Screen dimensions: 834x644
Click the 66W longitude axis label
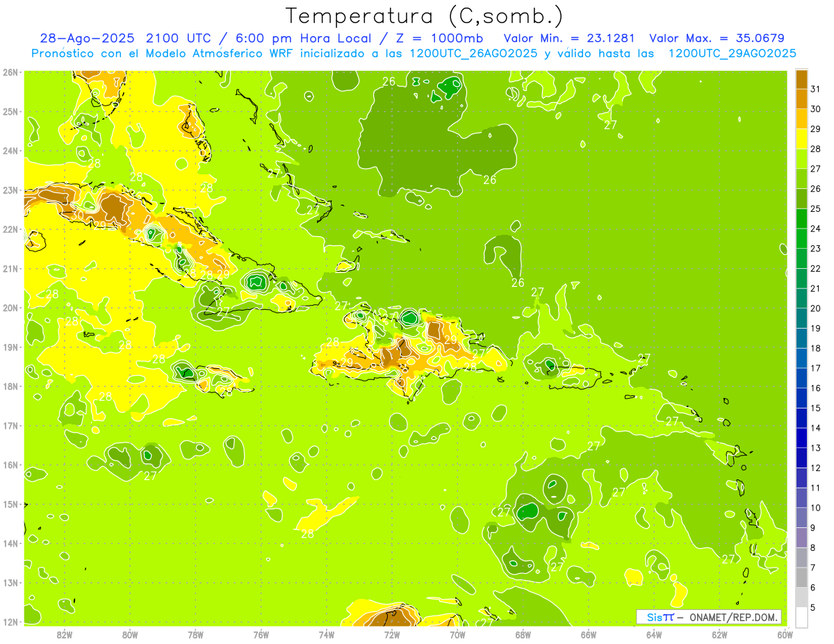(589, 634)
